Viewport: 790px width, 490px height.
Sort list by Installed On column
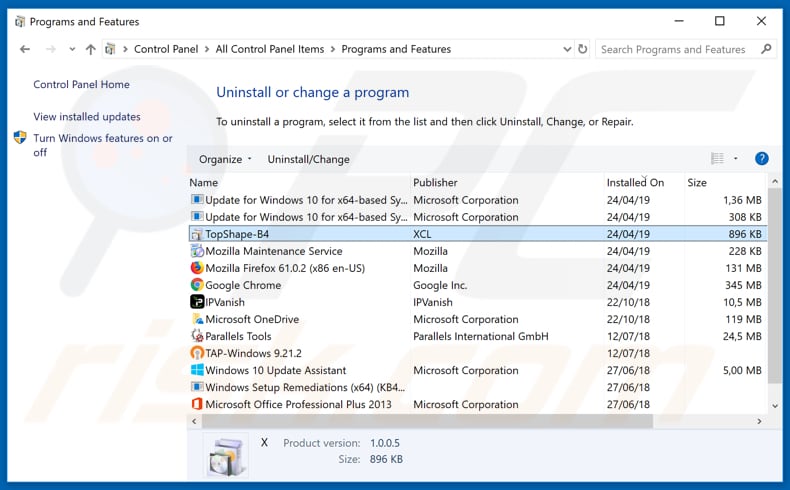coord(635,183)
